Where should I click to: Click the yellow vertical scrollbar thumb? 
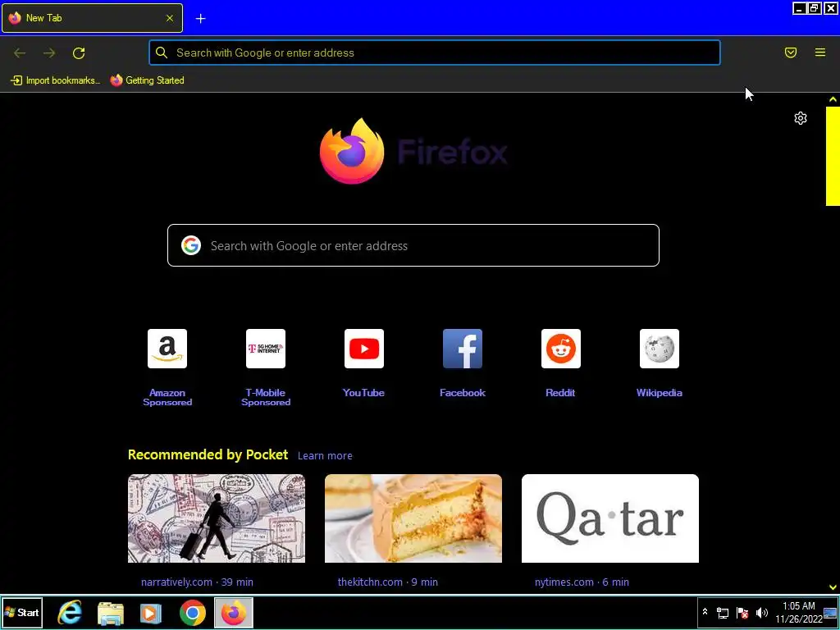(833, 156)
